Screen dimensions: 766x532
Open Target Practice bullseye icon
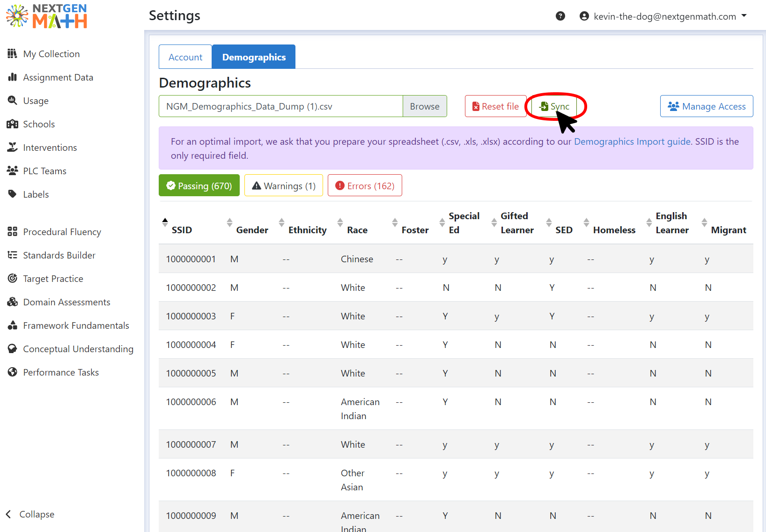(13, 279)
